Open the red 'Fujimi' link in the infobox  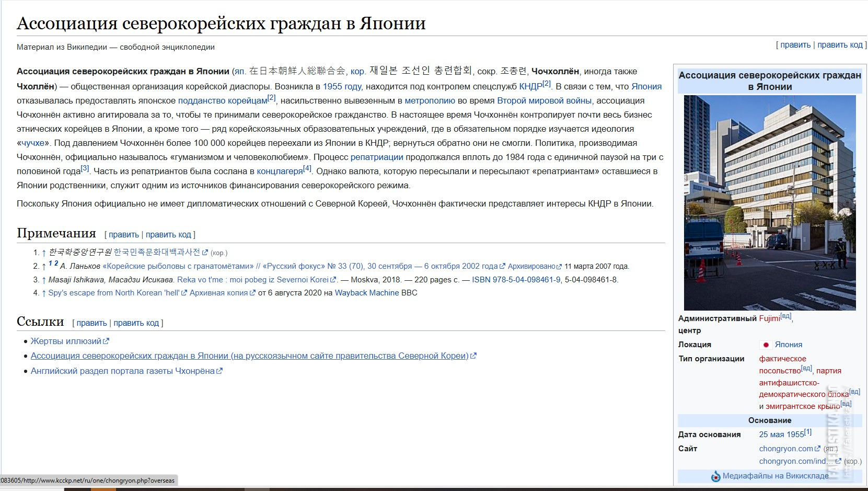click(x=769, y=318)
